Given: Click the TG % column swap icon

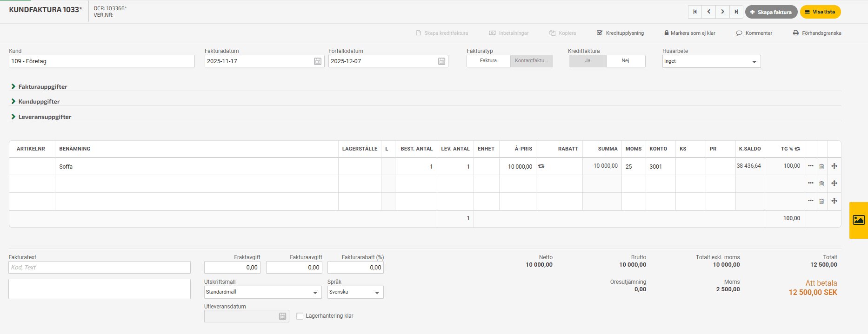Looking at the screenshot, I should coord(797,149).
